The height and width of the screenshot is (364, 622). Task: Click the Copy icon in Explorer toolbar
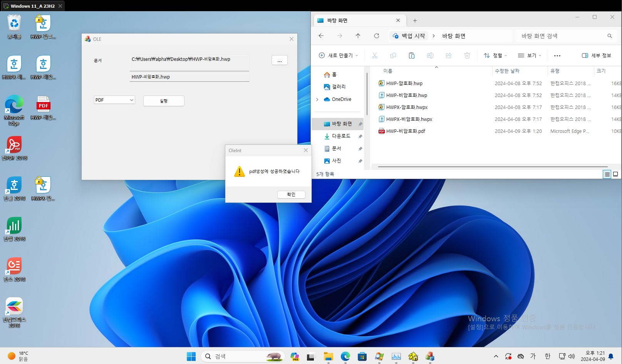pos(393,55)
